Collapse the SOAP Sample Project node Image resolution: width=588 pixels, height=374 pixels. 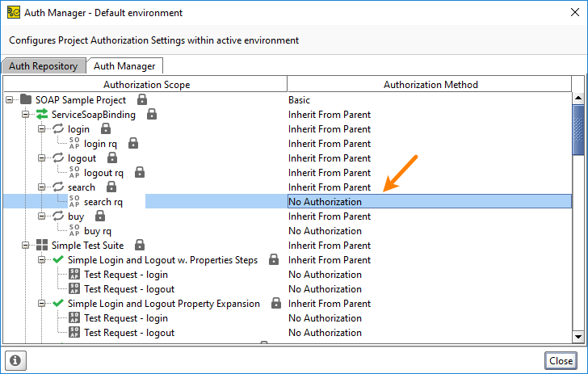[x=10, y=100]
